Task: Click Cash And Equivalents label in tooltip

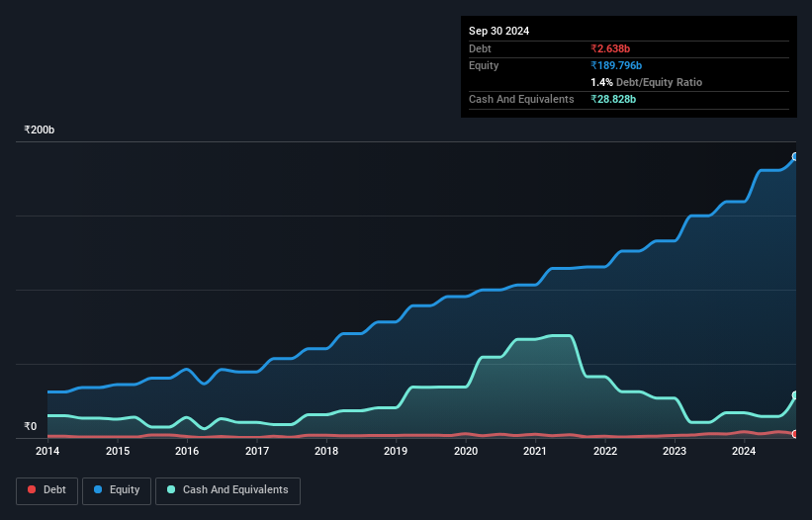Action: 521,99
